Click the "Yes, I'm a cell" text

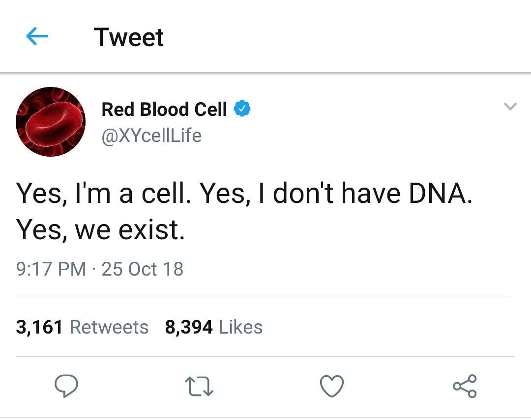(103, 195)
